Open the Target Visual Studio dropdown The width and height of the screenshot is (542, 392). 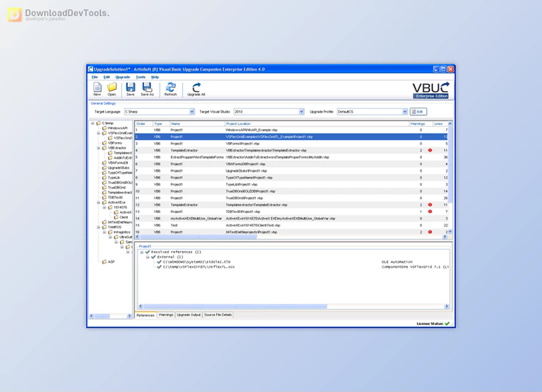click(301, 112)
